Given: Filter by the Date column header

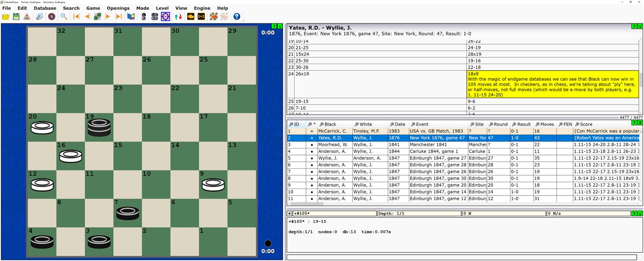Looking at the screenshot, I should [399, 125].
